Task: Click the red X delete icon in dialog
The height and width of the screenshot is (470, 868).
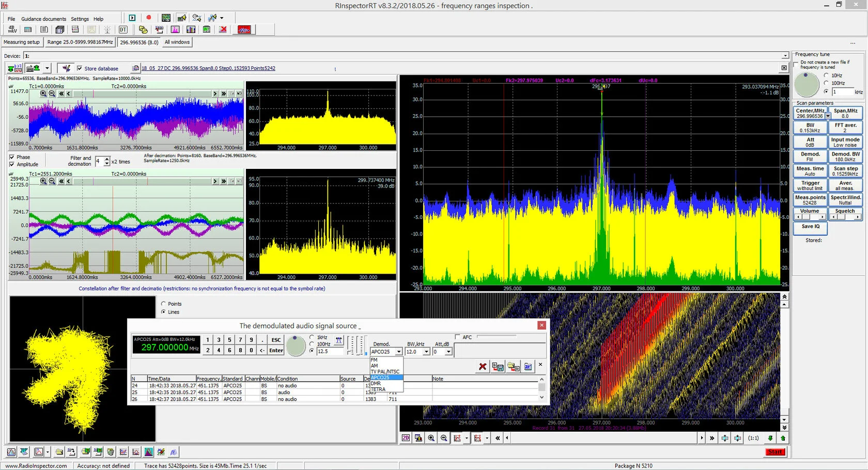Action: point(483,366)
